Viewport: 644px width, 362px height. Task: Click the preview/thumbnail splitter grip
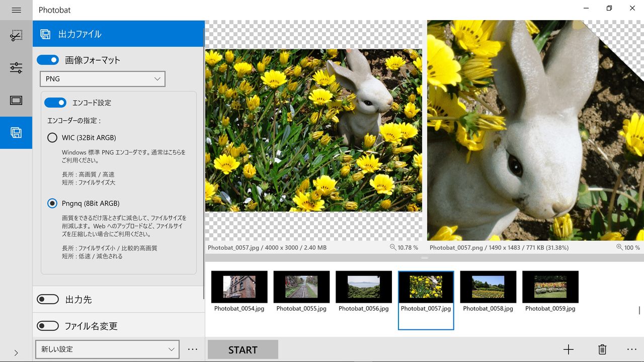pos(425,258)
